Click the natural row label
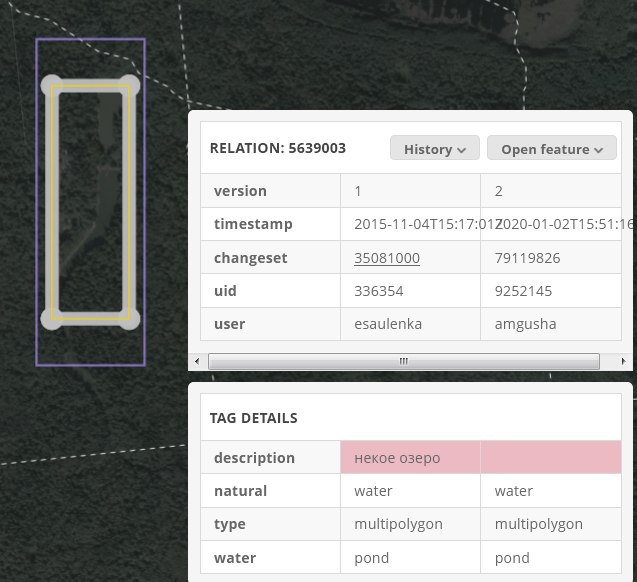The width and height of the screenshot is (637, 582). tap(240, 491)
